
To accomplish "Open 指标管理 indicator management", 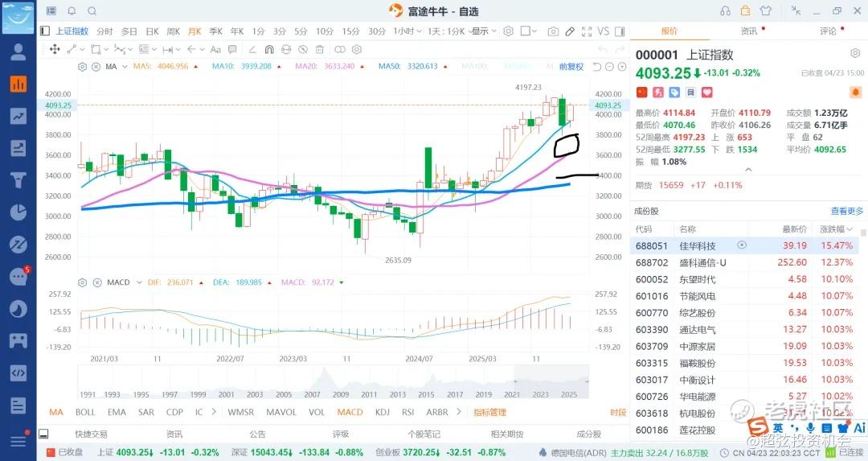I will click(x=490, y=412).
